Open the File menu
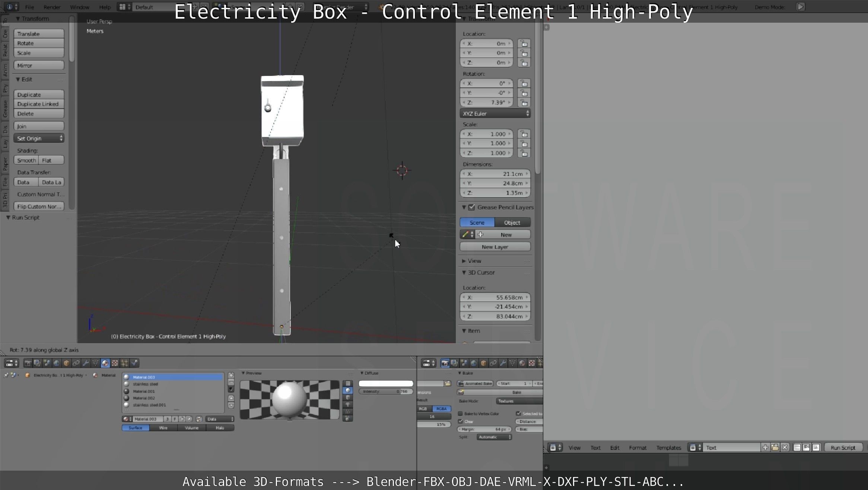 click(x=29, y=7)
